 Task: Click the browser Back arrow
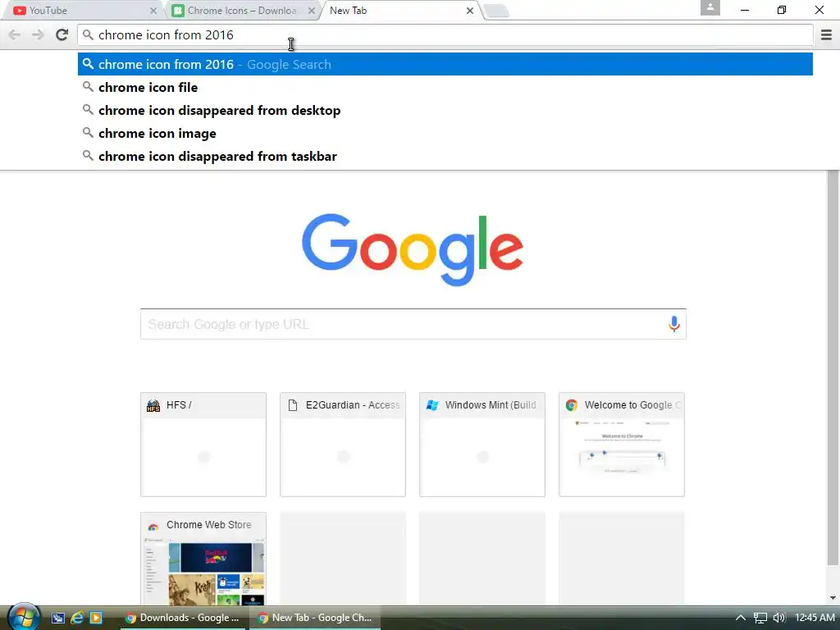pyautogui.click(x=15, y=34)
